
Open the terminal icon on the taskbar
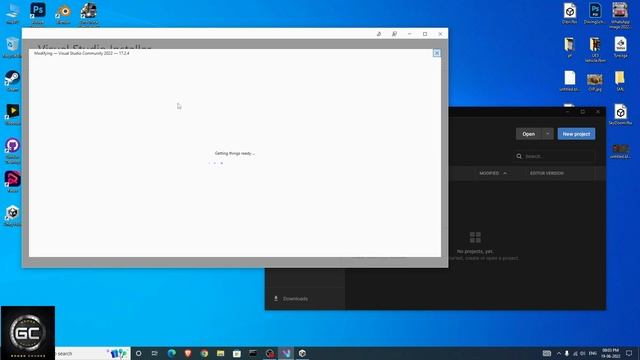tap(253, 353)
